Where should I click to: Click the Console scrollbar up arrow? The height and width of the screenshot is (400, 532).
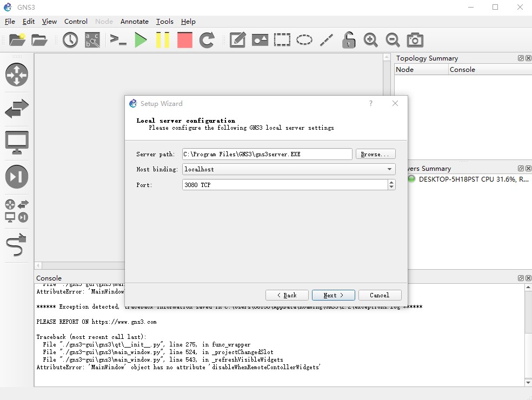(x=528, y=288)
